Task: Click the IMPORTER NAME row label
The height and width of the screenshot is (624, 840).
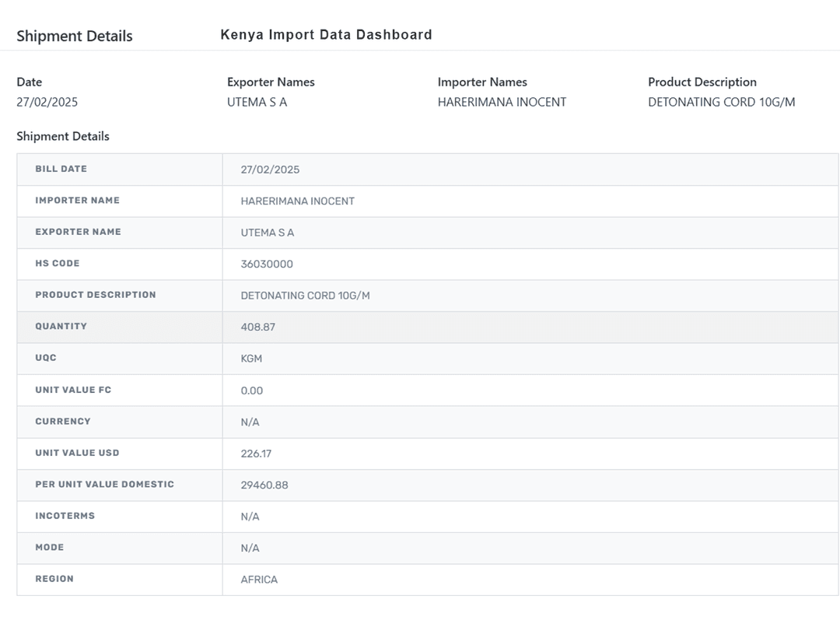Action: [x=77, y=201]
